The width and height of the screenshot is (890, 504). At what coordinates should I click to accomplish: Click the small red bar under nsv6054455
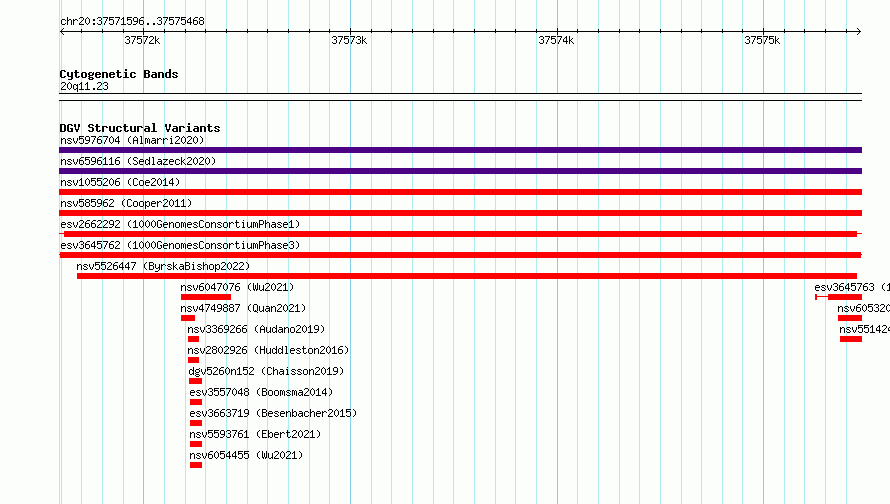click(196, 465)
